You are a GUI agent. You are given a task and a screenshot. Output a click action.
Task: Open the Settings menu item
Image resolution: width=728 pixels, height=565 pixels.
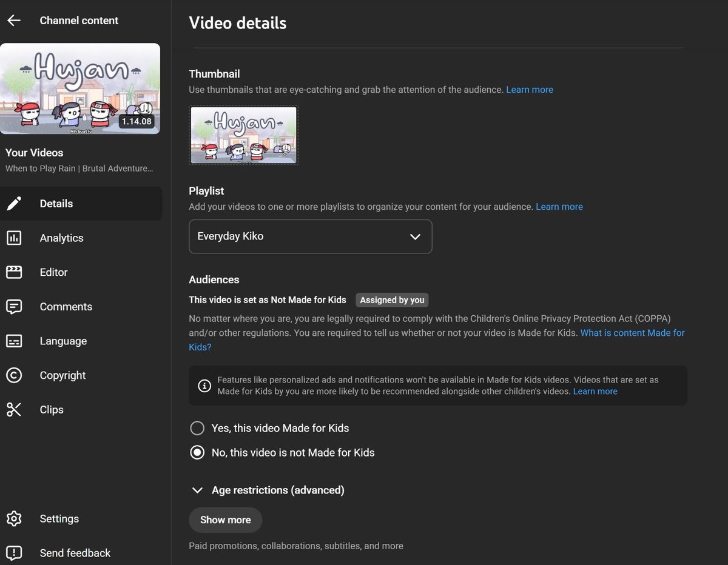pos(81,519)
